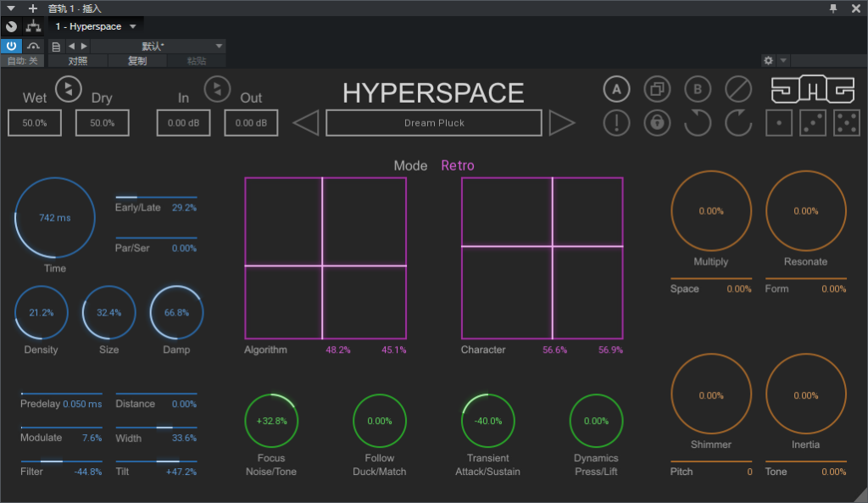The image size is (868, 503).
Task: Click the 对照 compare button
Action: [77, 61]
